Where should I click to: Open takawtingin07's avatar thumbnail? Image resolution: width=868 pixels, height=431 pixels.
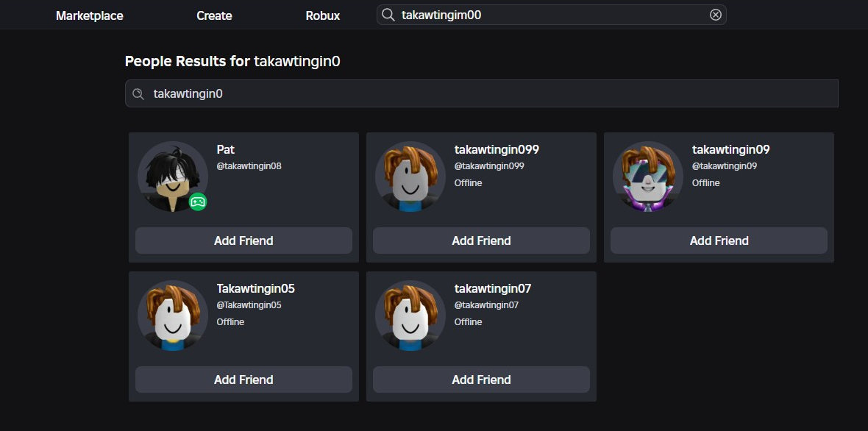click(x=410, y=316)
